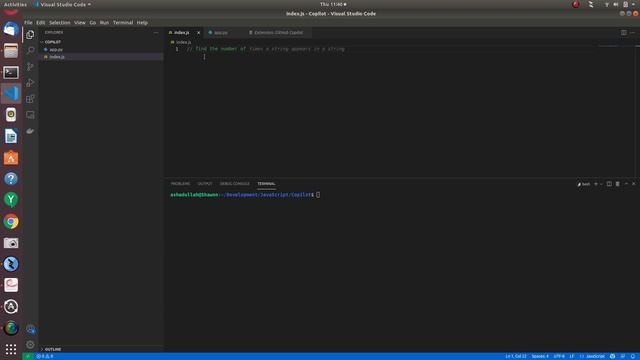Open Help from the Ubuntu dock
The height and width of the screenshot is (360, 640).
coord(11,179)
